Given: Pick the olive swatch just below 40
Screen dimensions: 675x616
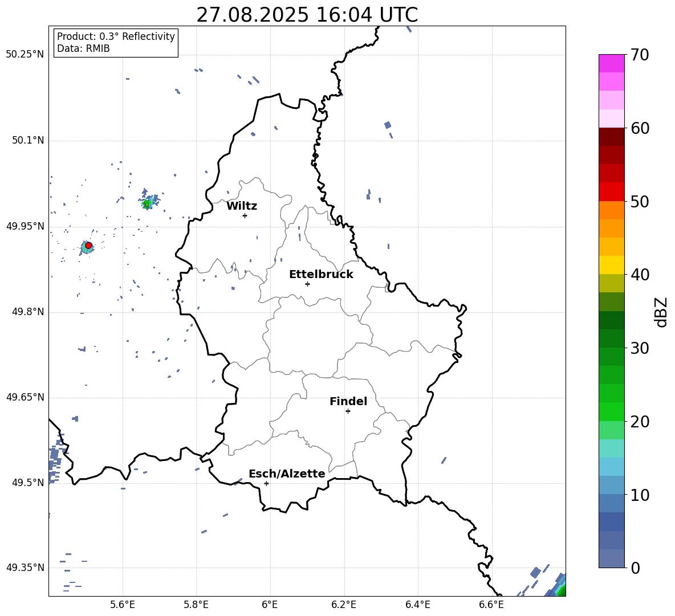Looking at the screenshot, I should tap(612, 283).
